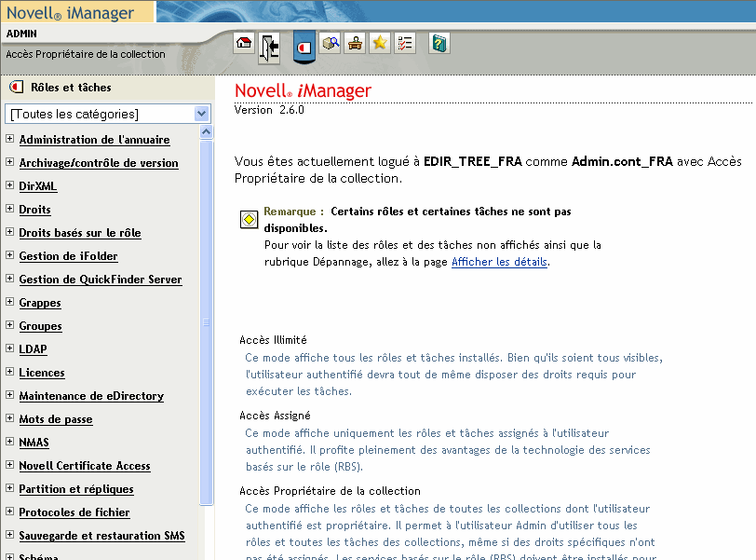The height and width of the screenshot is (560, 756).
Task: Open the Help book icon
Action: 439,44
